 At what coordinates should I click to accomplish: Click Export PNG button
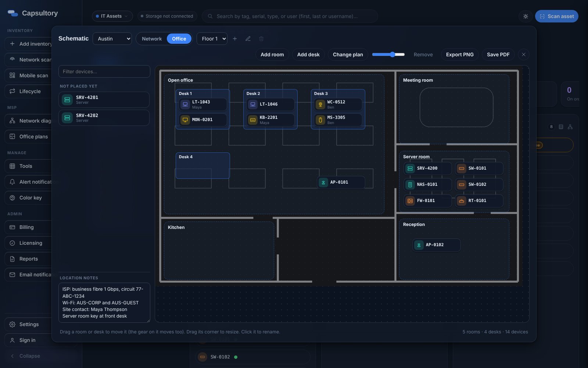click(460, 54)
